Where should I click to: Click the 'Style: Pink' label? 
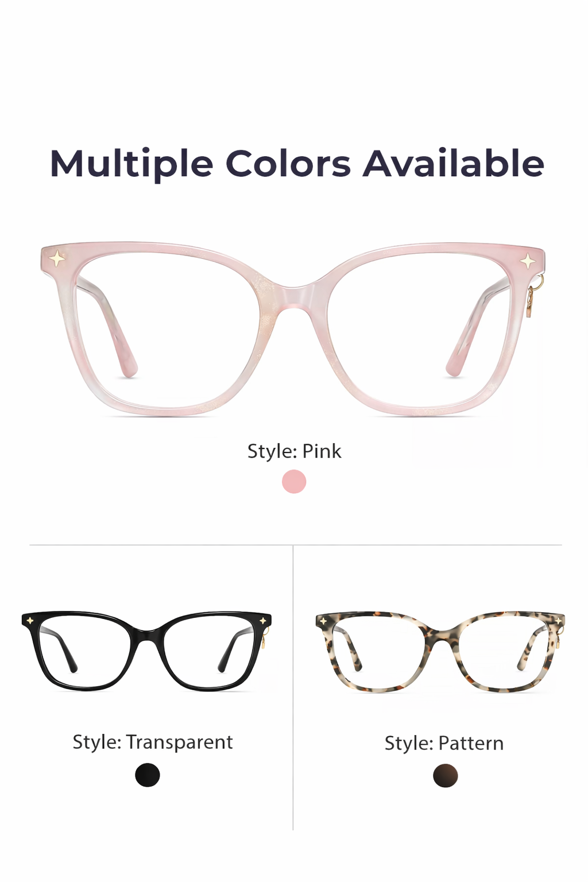coord(294,451)
